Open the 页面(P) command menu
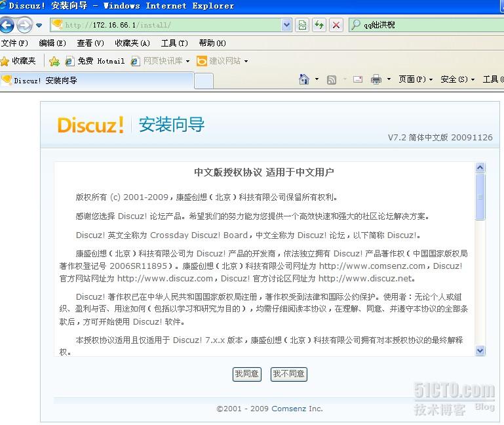 416,79
